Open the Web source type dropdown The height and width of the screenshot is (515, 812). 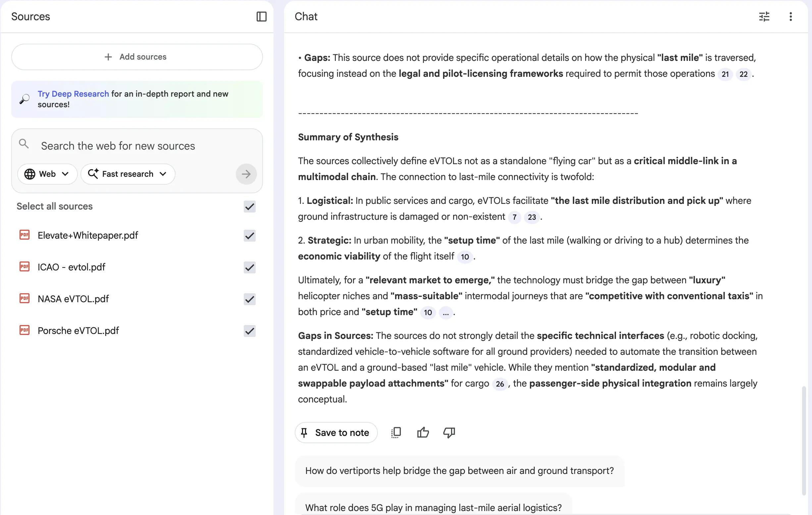[47, 174]
